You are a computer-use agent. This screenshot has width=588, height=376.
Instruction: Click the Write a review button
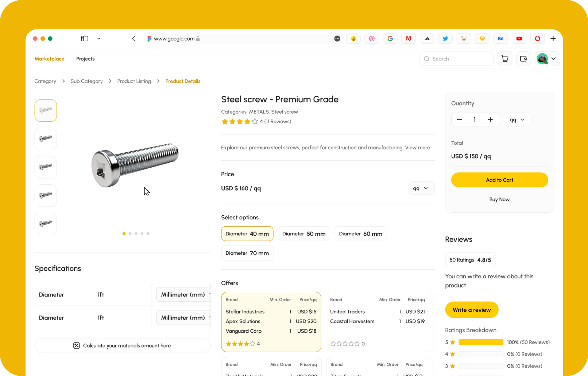[x=471, y=310]
